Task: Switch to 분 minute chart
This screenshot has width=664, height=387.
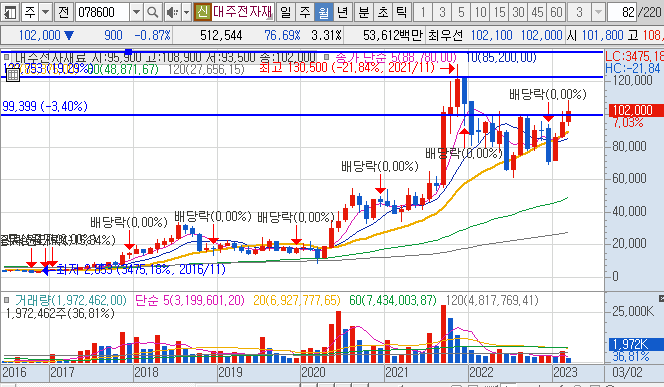Action: (363, 12)
